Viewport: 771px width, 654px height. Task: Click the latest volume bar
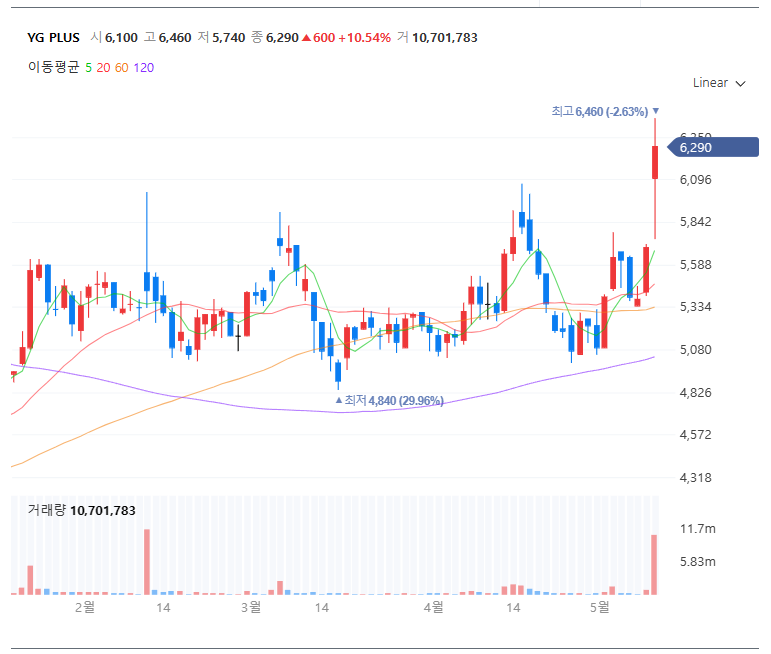pos(654,565)
